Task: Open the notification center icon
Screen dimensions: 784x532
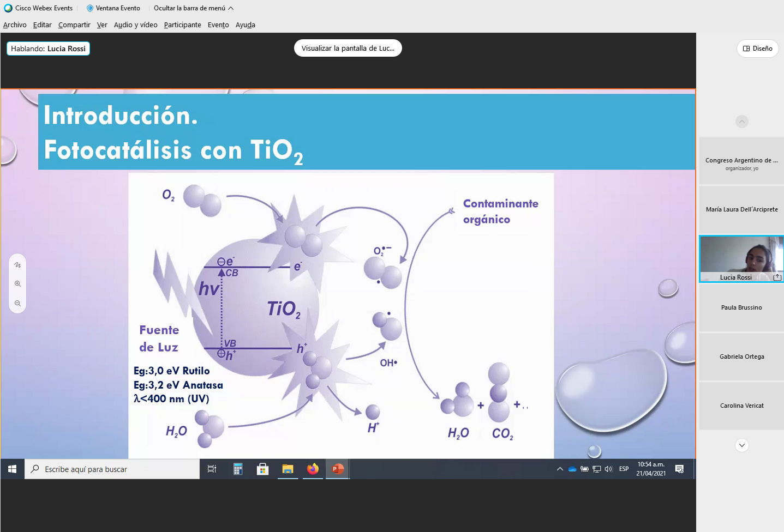Action: point(679,469)
